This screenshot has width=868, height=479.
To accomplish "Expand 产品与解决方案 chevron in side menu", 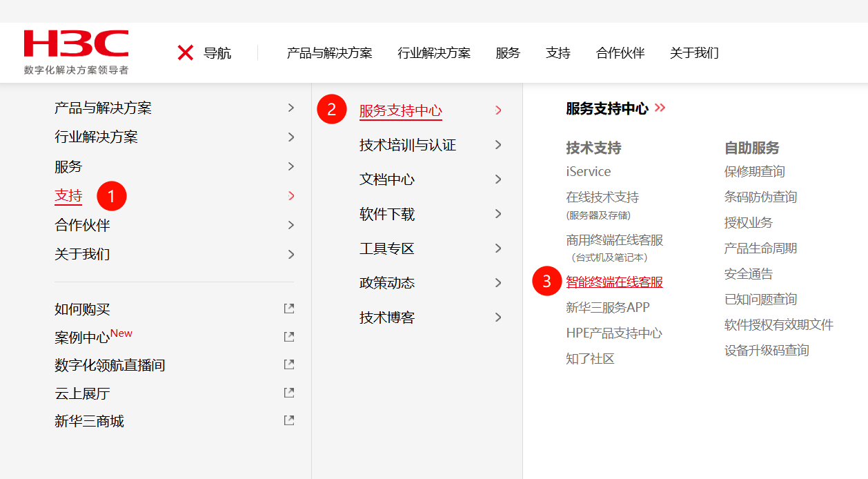I will pyautogui.click(x=291, y=108).
